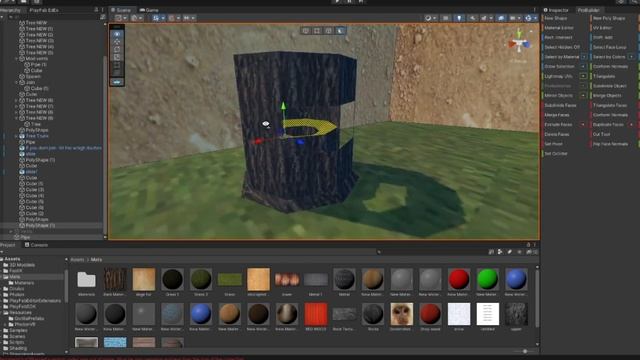
Task: Select the View hand tool in scene overlay
Action: [x=117, y=34]
